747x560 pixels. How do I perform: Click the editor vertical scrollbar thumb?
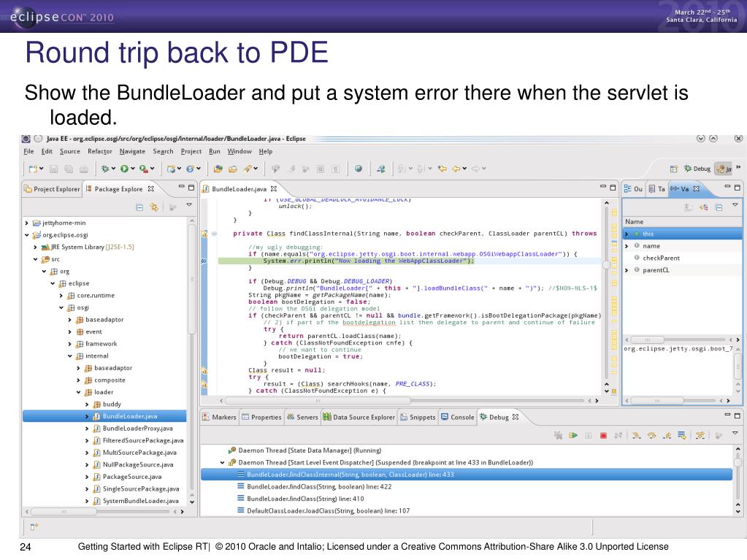tap(607, 265)
